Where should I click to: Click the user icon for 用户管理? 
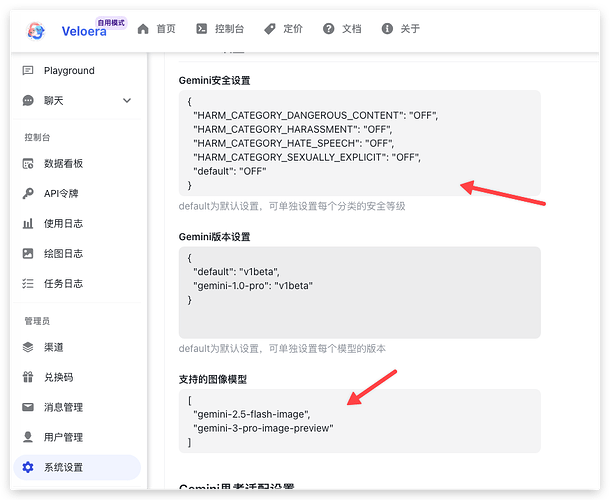tap(28, 437)
